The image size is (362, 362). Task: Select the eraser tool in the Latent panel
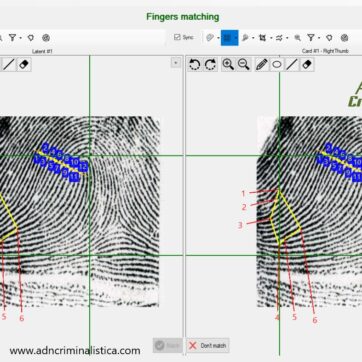[24, 65]
